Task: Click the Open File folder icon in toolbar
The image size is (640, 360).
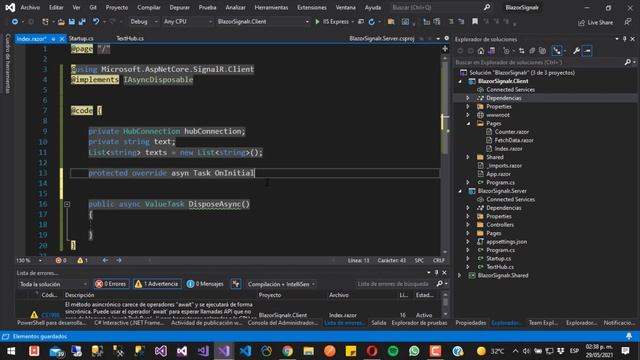Action: (61, 22)
